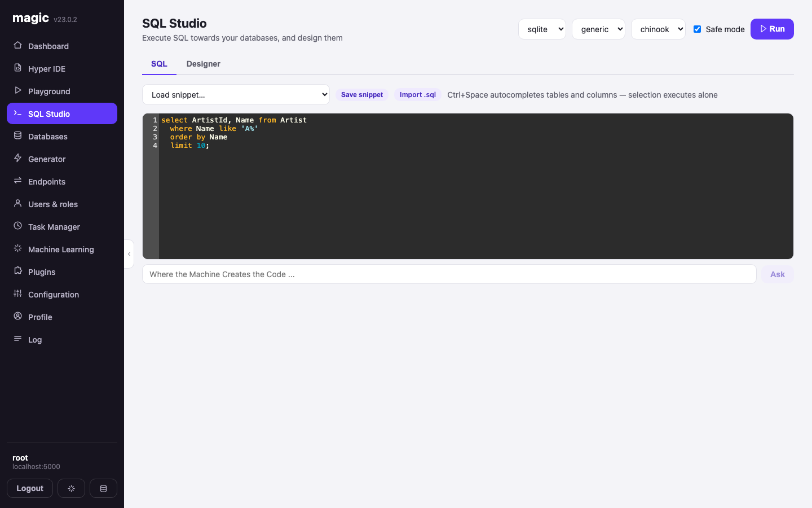Click the AI prompt input field
Viewport: 812px width, 508px height.
pyautogui.click(x=449, y=274)
